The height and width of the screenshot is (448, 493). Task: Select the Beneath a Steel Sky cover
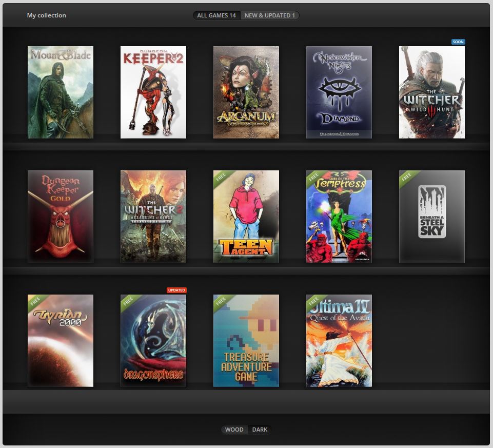click(x=431, y=217)
